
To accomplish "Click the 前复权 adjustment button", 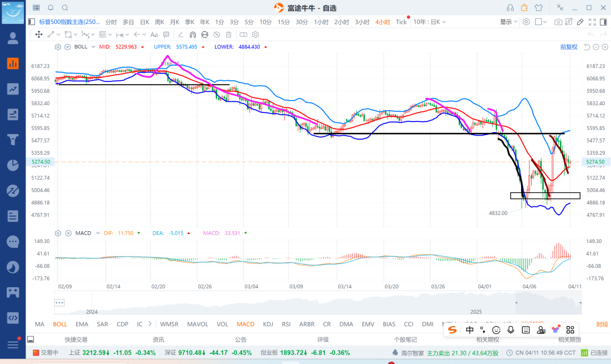I will [x=569, y=47].
